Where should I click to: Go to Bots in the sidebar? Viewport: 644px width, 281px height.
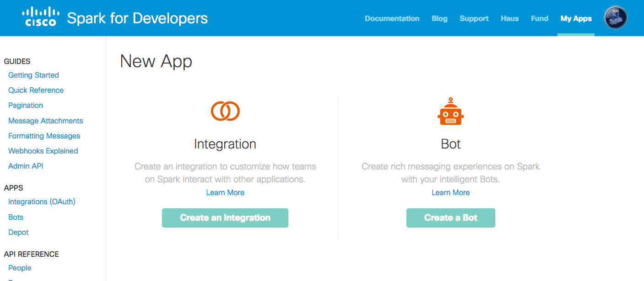coord(16,217)
